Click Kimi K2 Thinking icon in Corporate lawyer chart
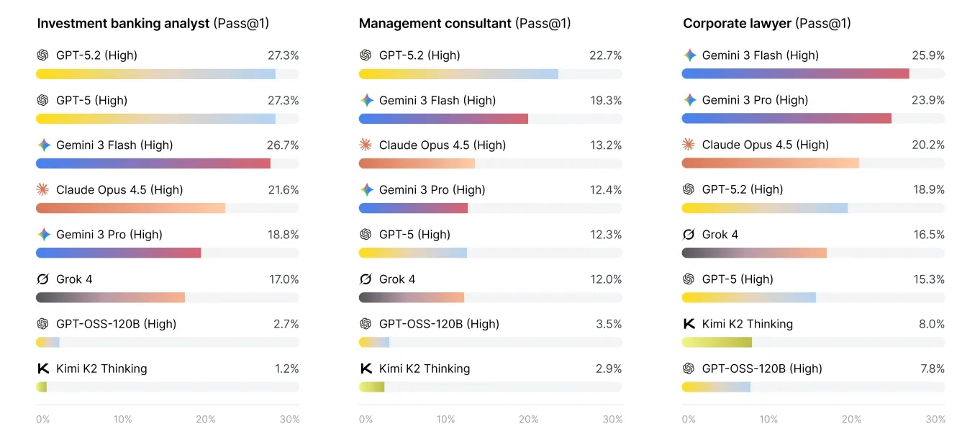The height and width of the screenshot is (442, 980). pos(689,324)
